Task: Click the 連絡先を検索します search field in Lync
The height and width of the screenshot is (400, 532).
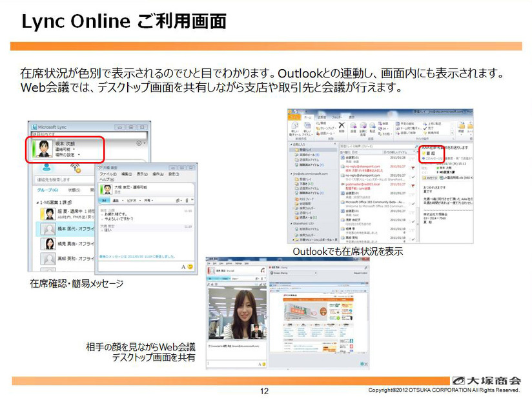Action: point(65,179)
